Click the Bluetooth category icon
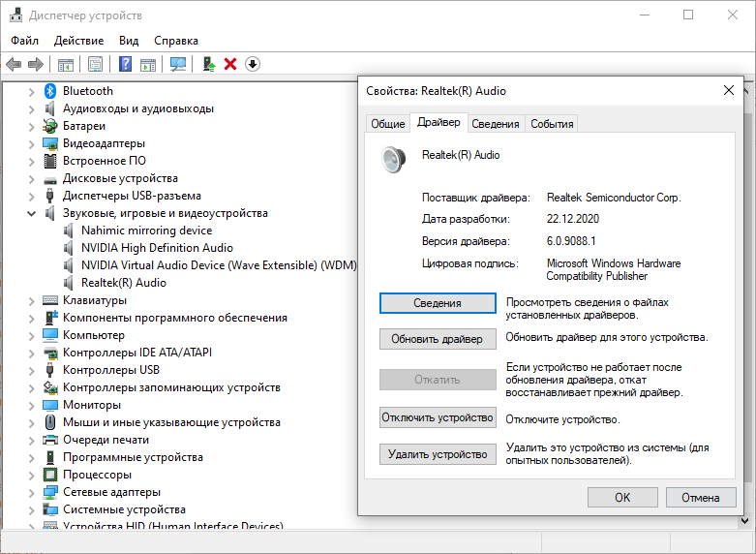The width and height of the screenshot is (756, 554). [x=50, y=91]
